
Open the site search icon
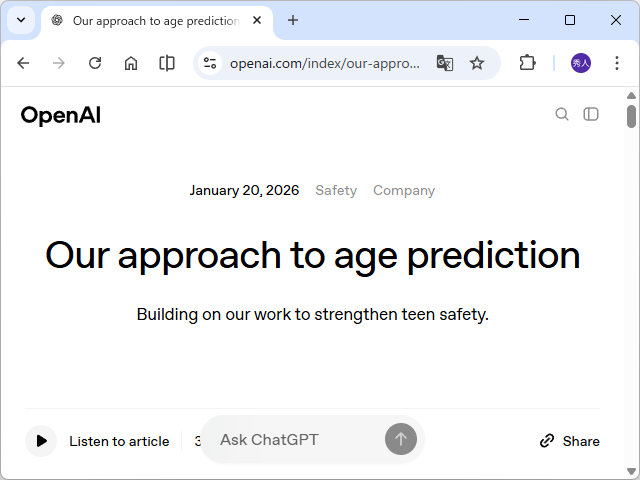(562, 114)
